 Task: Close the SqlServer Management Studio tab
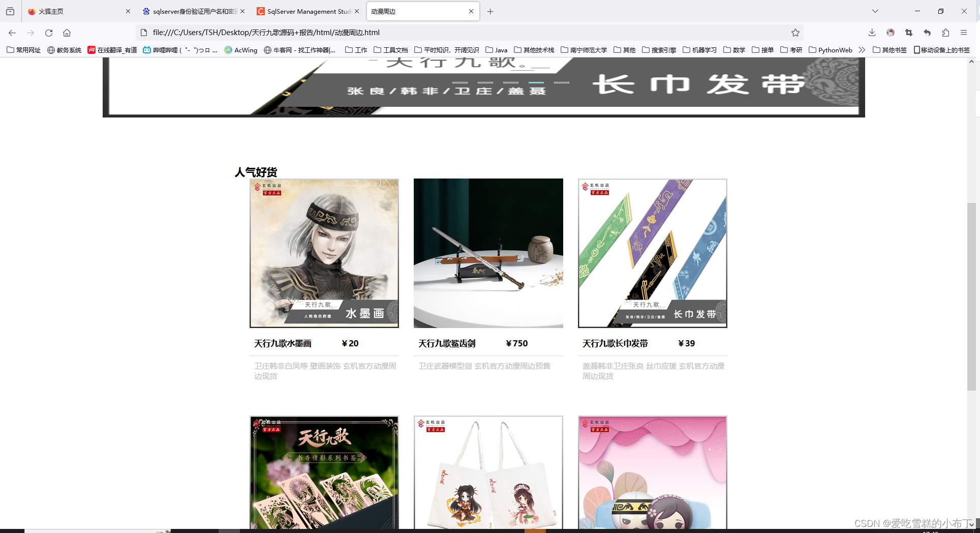[357, 11]
